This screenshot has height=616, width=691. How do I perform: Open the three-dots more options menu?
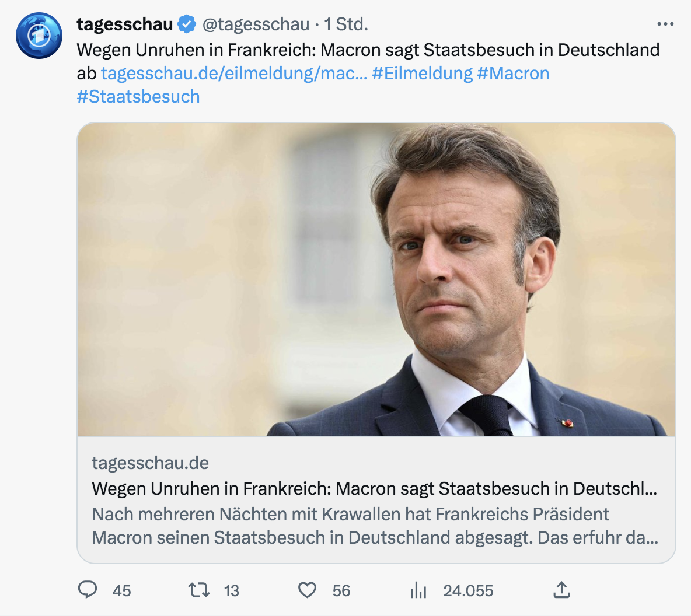pos(665,24)
